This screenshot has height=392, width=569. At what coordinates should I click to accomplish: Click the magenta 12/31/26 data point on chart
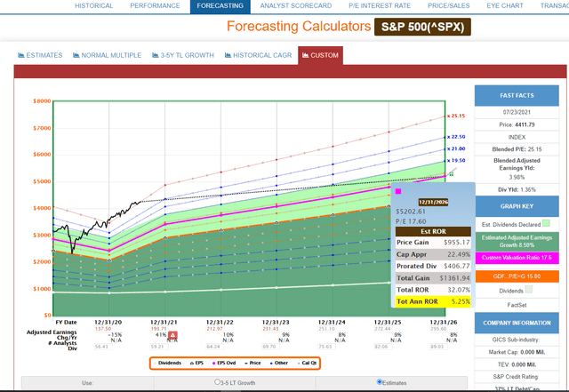point(445,176)
